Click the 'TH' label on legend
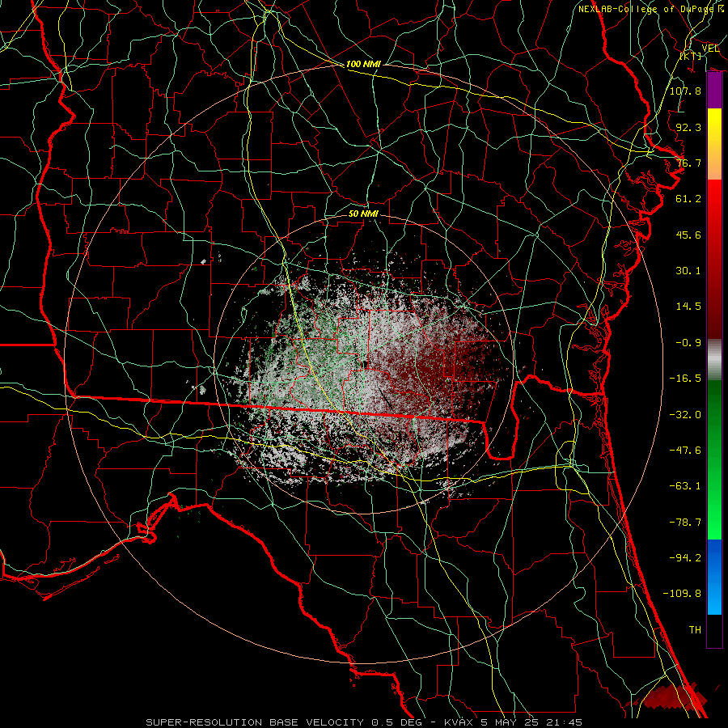This screenshot has width=728, height=728. (x=695, y=630)
